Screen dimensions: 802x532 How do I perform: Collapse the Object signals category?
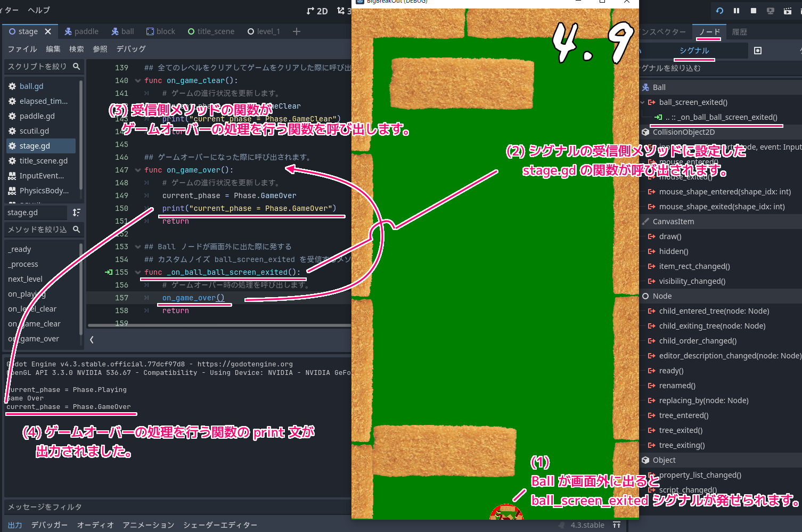point(721,460)
